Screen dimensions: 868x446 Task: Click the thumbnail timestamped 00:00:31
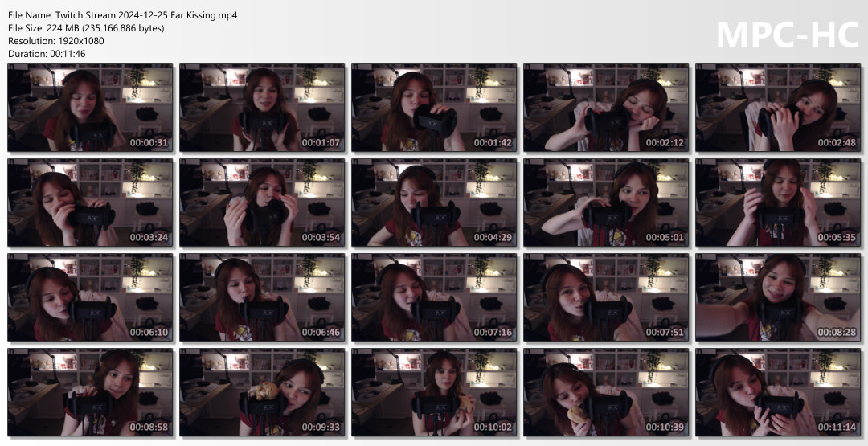tap(90, 108)
